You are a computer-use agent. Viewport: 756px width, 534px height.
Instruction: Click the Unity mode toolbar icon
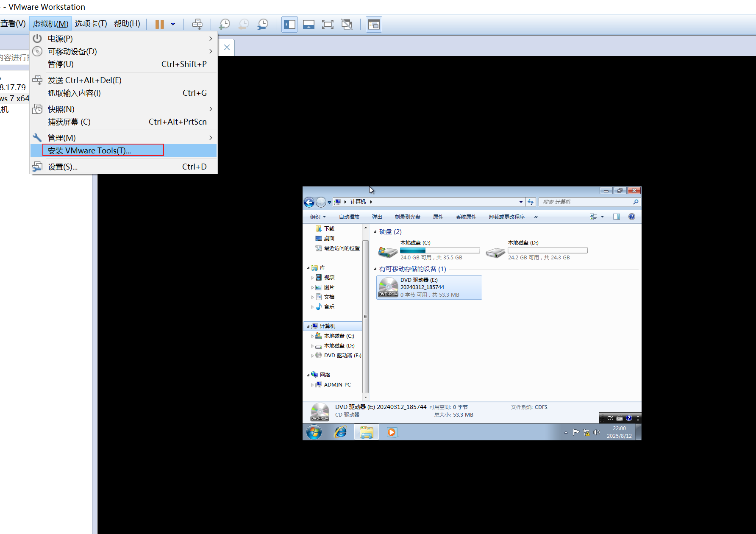[347, 24]
